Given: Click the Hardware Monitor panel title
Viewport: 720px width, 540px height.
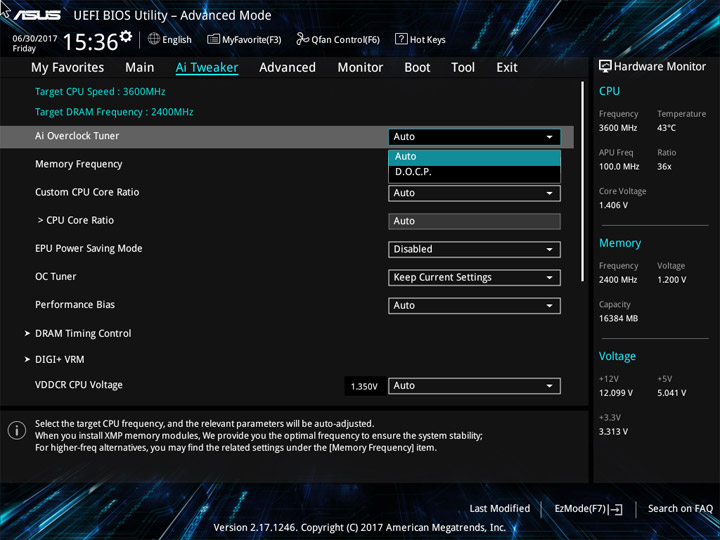Looking at the screenshot, I should click(660, 67).
